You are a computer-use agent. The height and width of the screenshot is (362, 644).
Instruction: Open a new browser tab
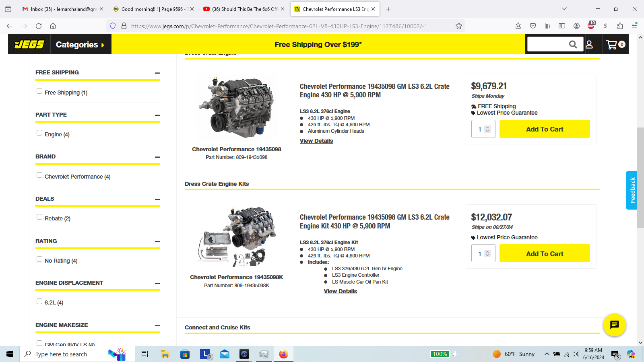[x=388, y=9]
